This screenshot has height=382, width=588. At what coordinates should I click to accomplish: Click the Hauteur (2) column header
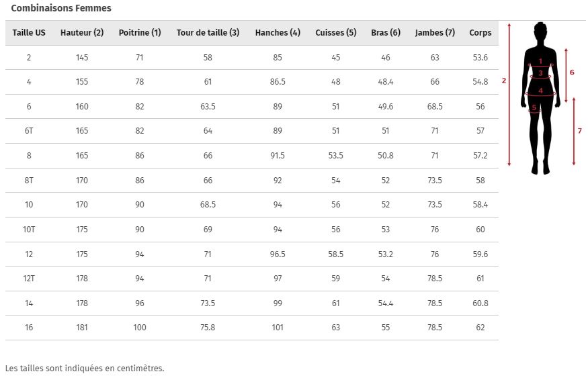82,33
